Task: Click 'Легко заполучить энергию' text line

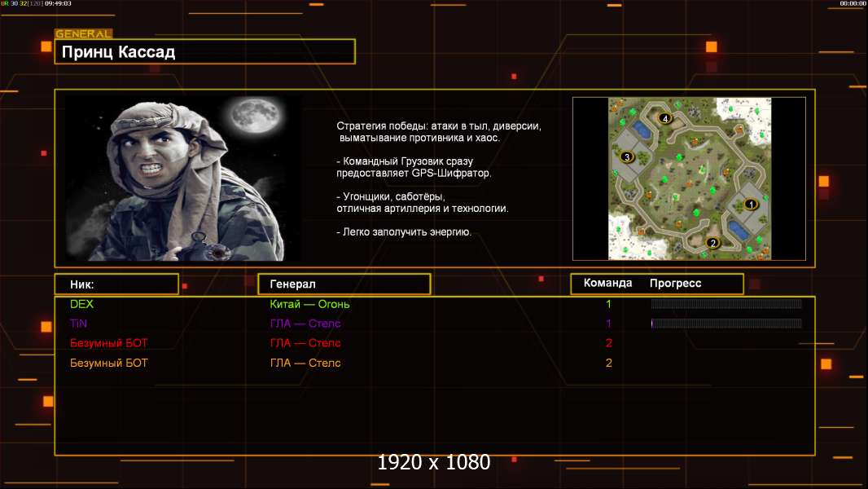Action: (x=404, y=231)
